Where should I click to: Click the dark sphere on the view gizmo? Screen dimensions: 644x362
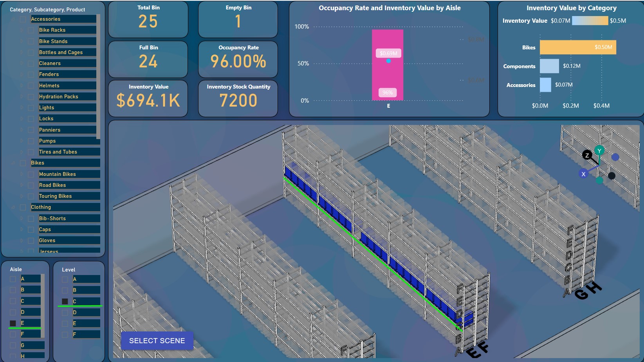tap(612, 175)
